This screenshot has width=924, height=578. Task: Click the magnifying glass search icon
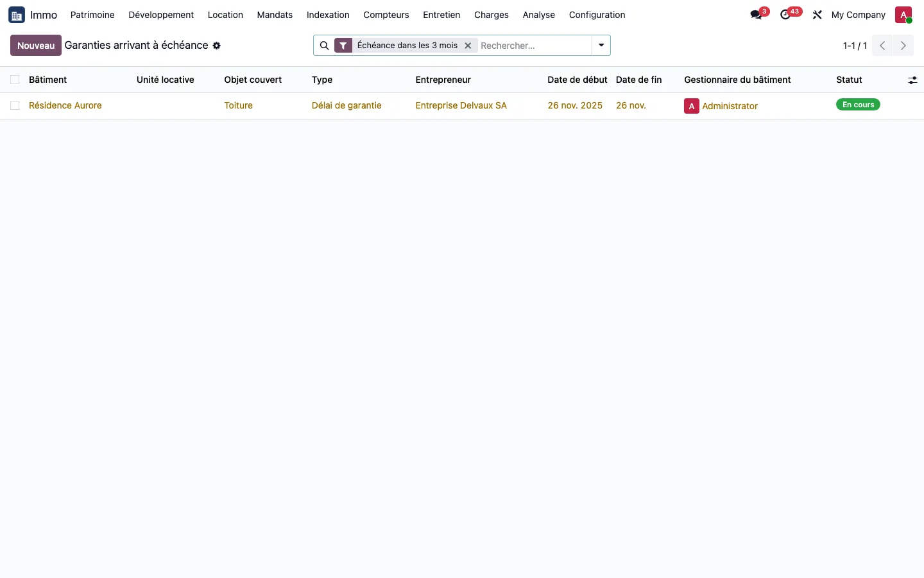[x=324, y=46]
